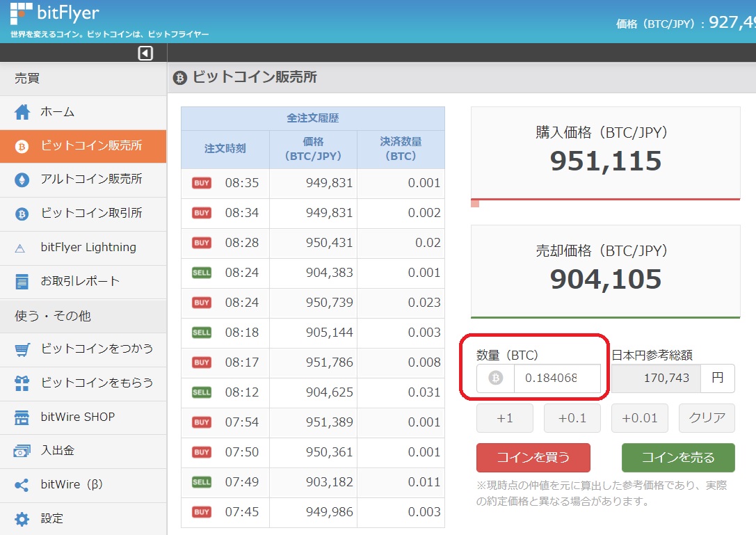Focus the 数量 (BTC) input field
This screenshot has height=535, width=756.
(557, 378)
